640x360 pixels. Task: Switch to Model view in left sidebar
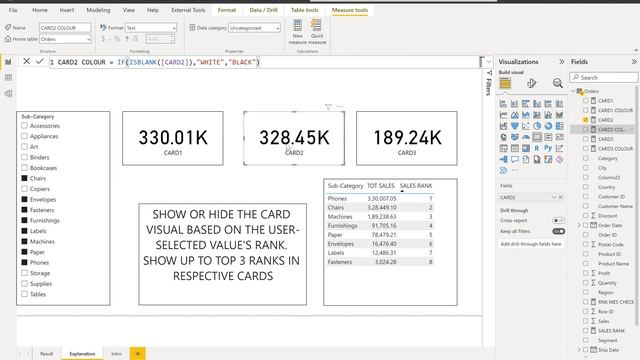point(8,93)
